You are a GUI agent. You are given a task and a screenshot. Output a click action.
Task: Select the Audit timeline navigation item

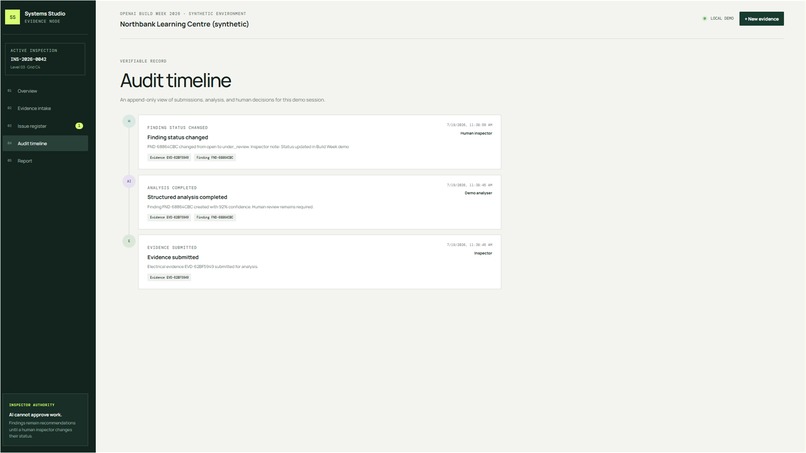pyautogui.click(x=45, y=143)
